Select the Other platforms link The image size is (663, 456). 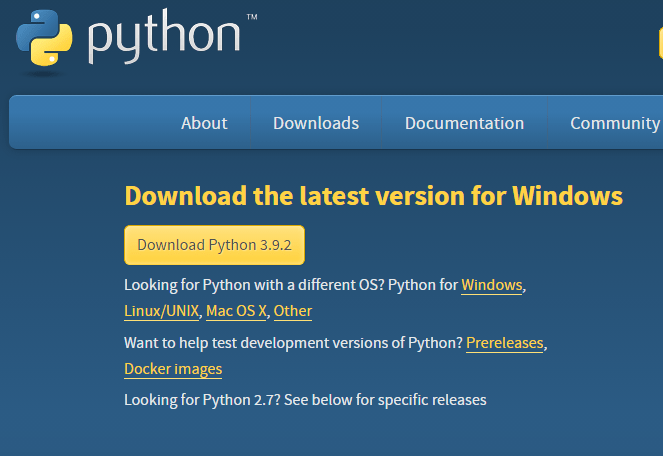tap(293, 311)
